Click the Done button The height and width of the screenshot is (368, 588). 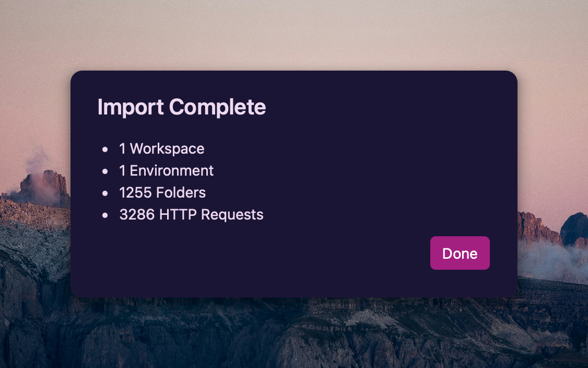coord(460,253)
